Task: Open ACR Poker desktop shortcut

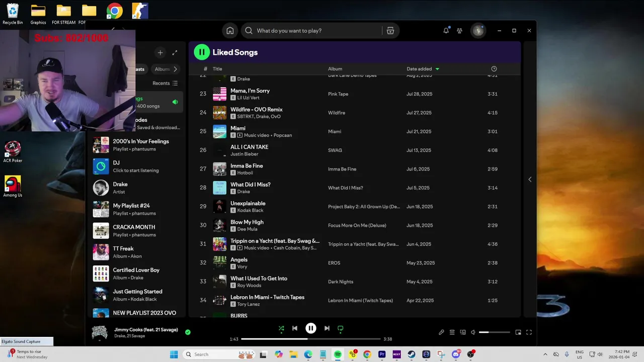Action: 13,152
